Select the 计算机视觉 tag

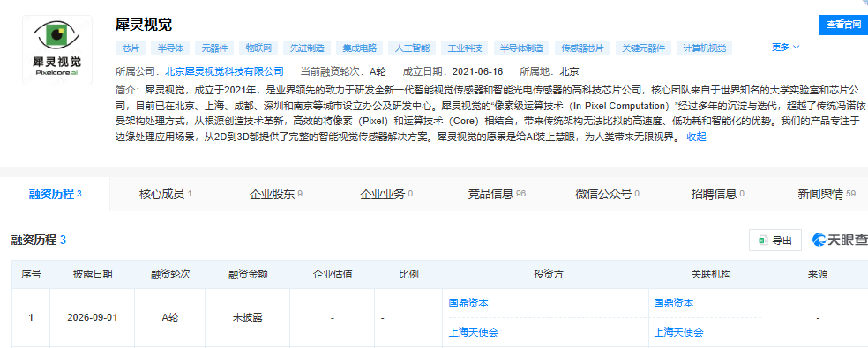[704, 48]
